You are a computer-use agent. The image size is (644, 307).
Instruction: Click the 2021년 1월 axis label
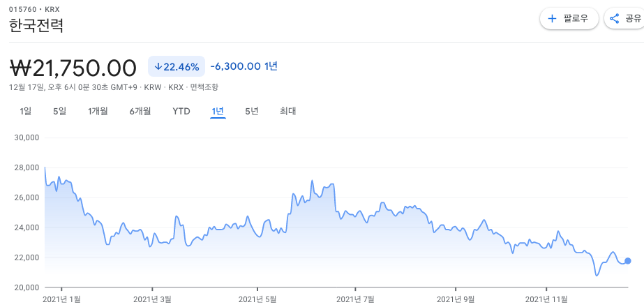pyautogui.click(x=61, y=299)
